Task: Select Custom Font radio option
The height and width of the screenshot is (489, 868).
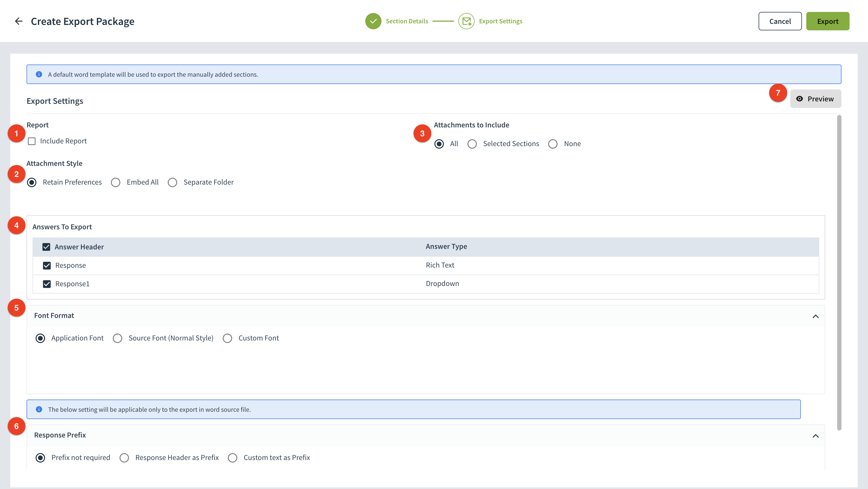Action: pos(227,338)
